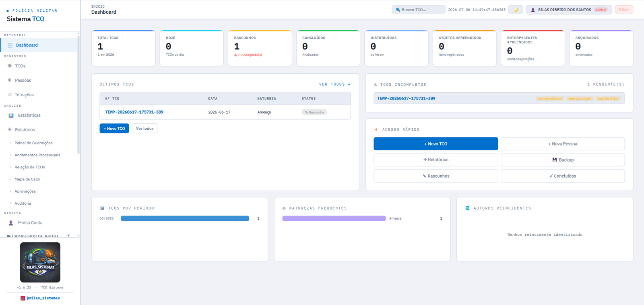Click the Silas Sistemas logo thumbnail
The image size is (644, 305).
[x=40, y=262]
